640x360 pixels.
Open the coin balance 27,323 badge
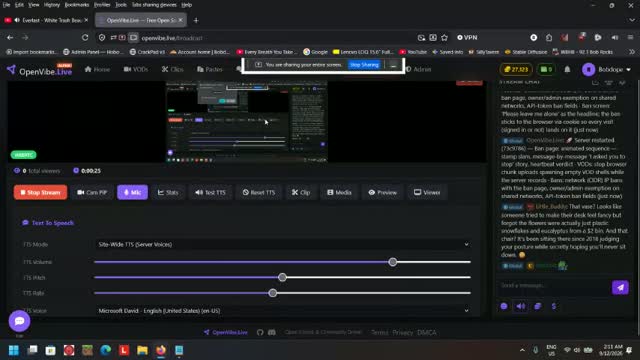(x=516, y=69)
